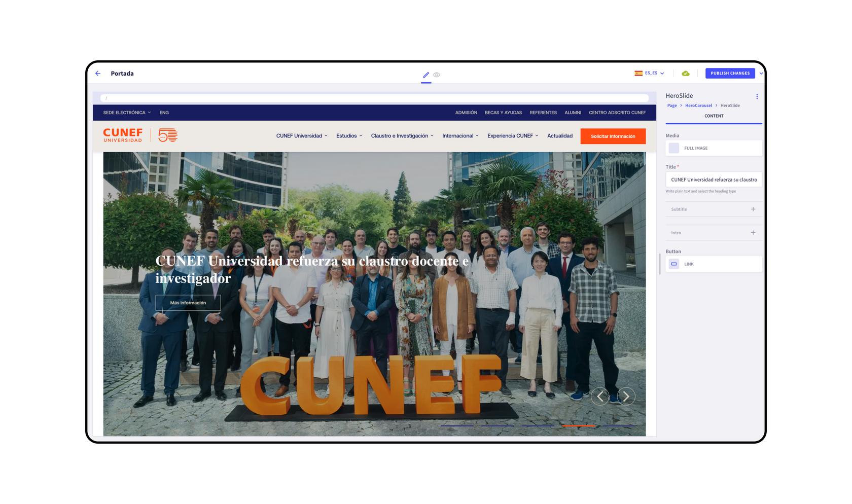Go back using the arrow beside Portada
Image resolution: width=852 pixels, height=504 pixels.
click(98, 74)
